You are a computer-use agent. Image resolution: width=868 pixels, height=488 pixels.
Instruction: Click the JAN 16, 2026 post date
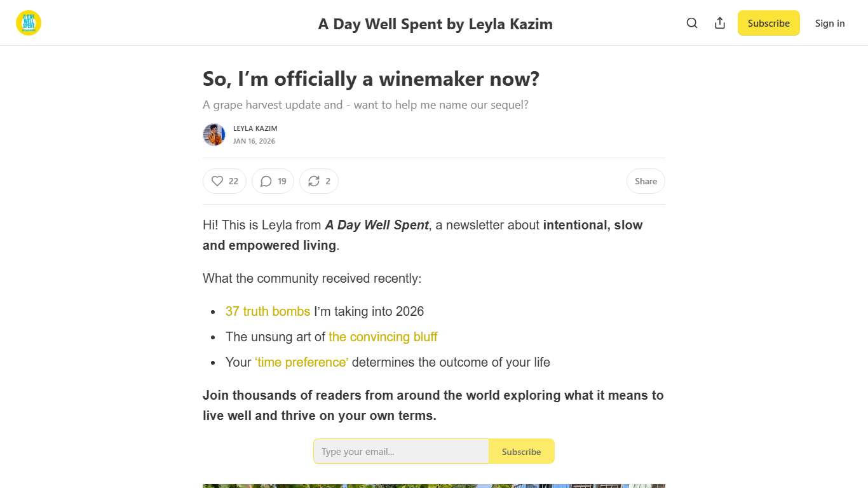click(254, 141)
